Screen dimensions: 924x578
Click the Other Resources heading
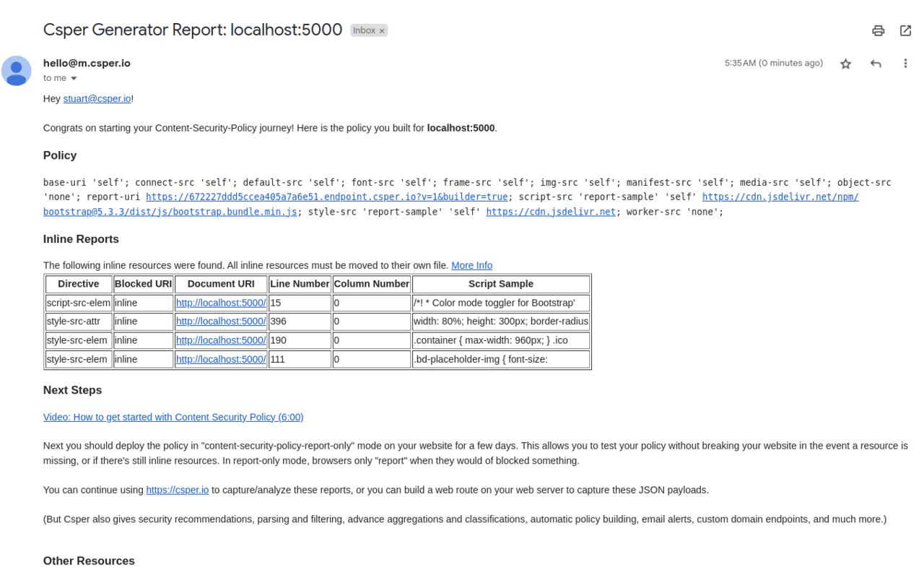coord(89,561)
